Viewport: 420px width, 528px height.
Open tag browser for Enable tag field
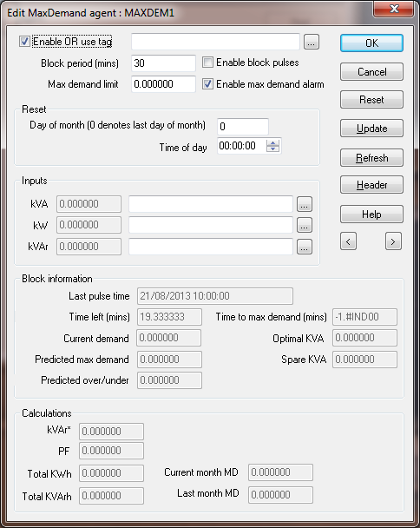point(312,42)
